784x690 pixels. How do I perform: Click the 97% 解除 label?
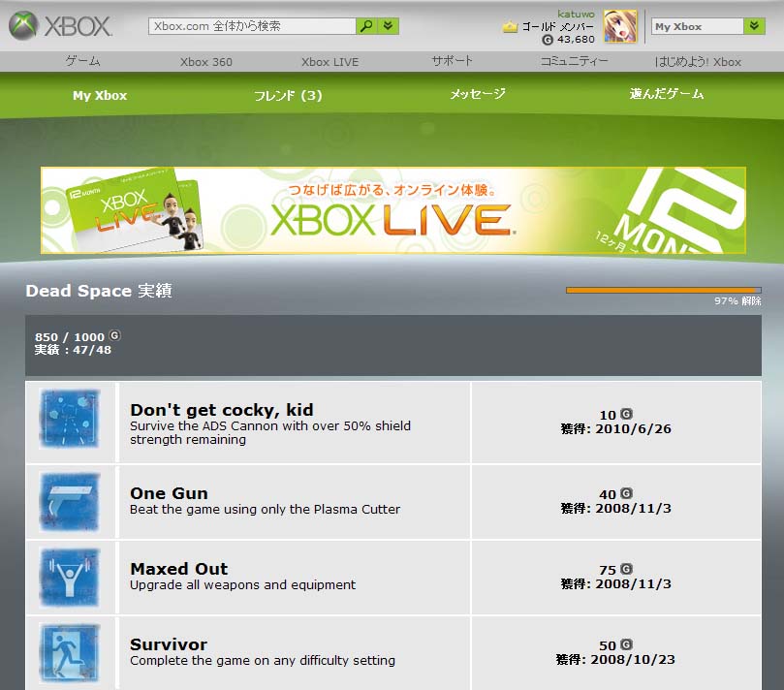pyautogui.click(x=737, y=301)
